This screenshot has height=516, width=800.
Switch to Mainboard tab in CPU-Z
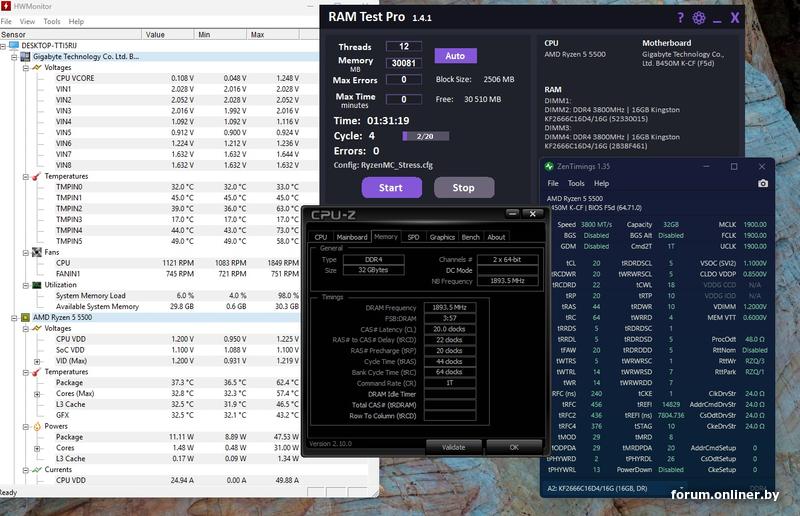(352, 237)
